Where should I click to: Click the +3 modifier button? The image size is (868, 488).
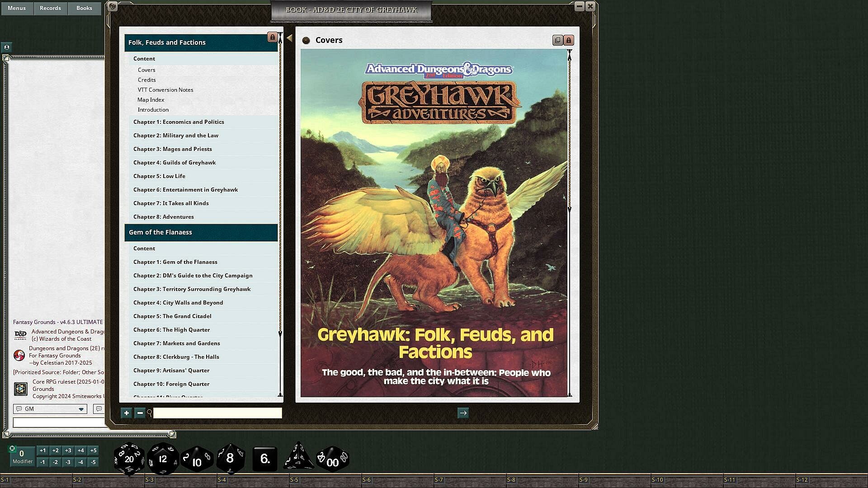click(x=68, y=450)
